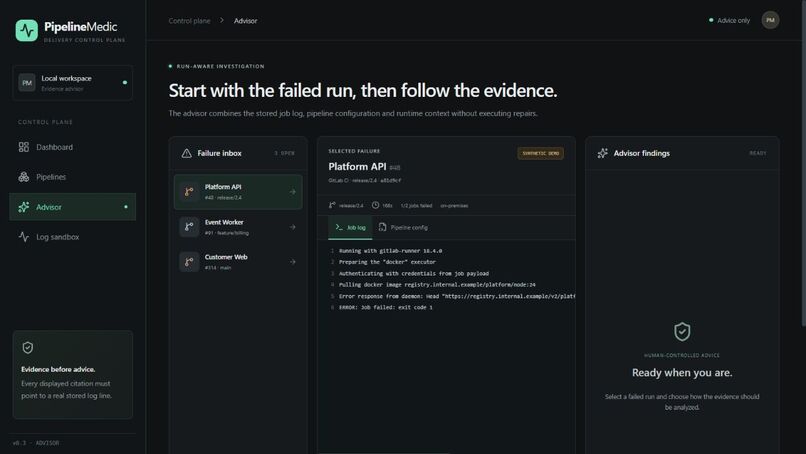Click the '1/2 jobs failed' status text
806x454 pixels.
pyautogui.click(x=416, y=206)
